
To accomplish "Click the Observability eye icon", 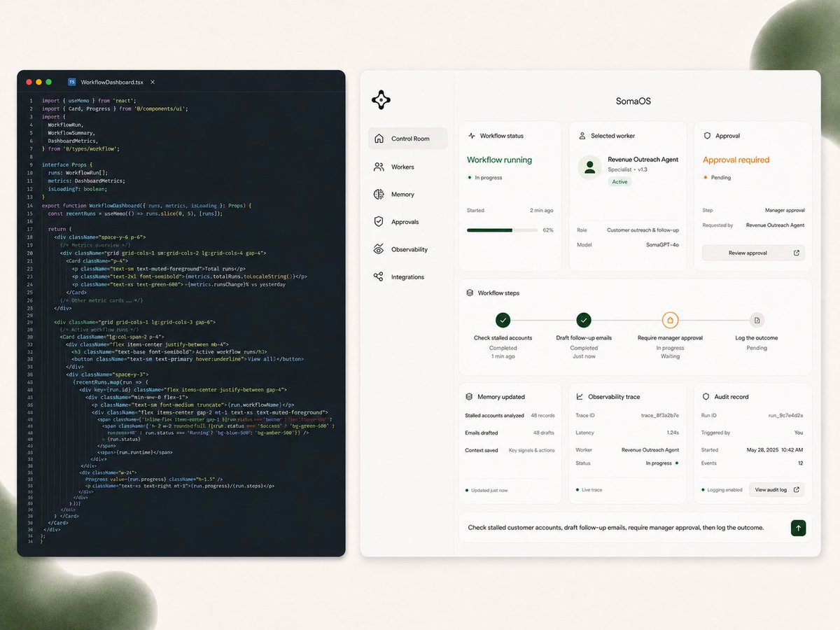I will 379,249.
